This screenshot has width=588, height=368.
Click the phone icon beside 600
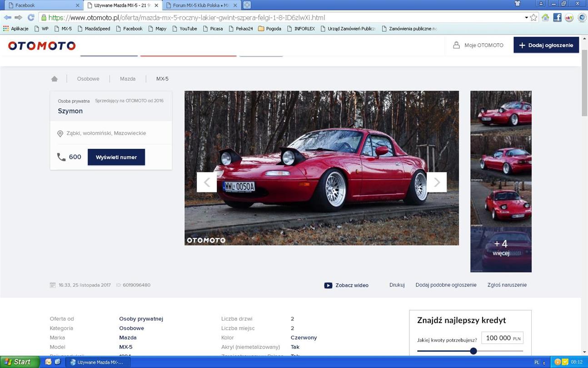click(x=61, y=157)
